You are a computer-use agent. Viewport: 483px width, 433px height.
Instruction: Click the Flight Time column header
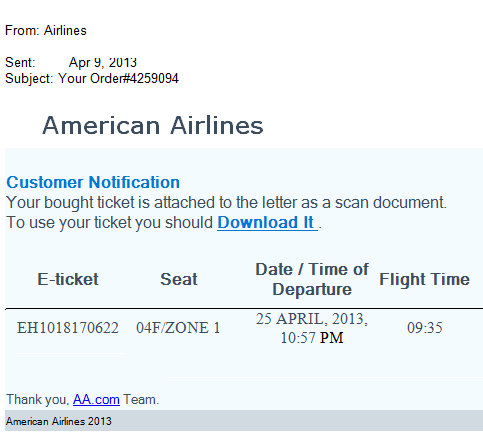(424, 279)
